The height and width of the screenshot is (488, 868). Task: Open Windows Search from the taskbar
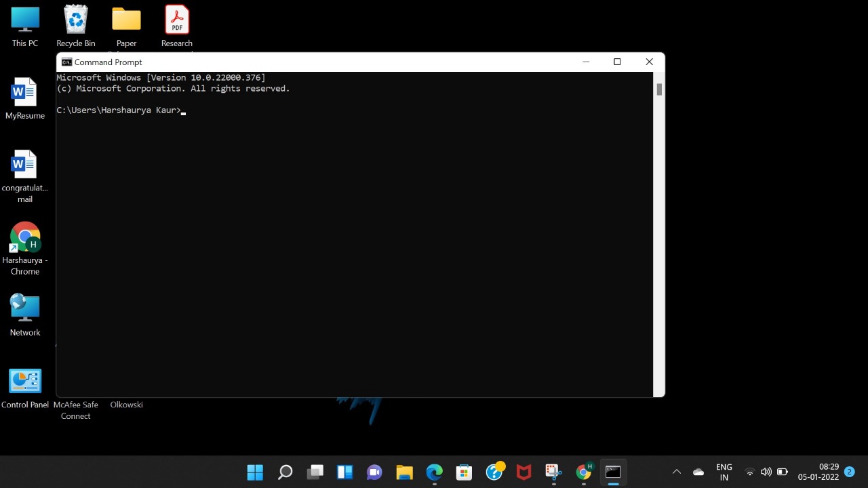pos(285,472)
